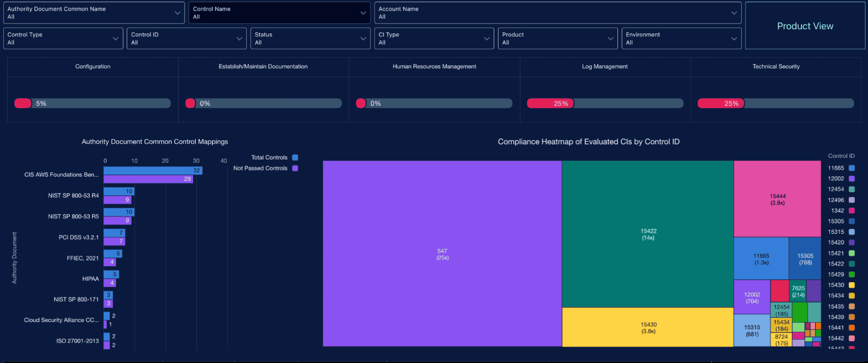Click the 1342 Control ID legend swatch
The width and height of the screenshot is (868, 363).
(x=852, y=210)
